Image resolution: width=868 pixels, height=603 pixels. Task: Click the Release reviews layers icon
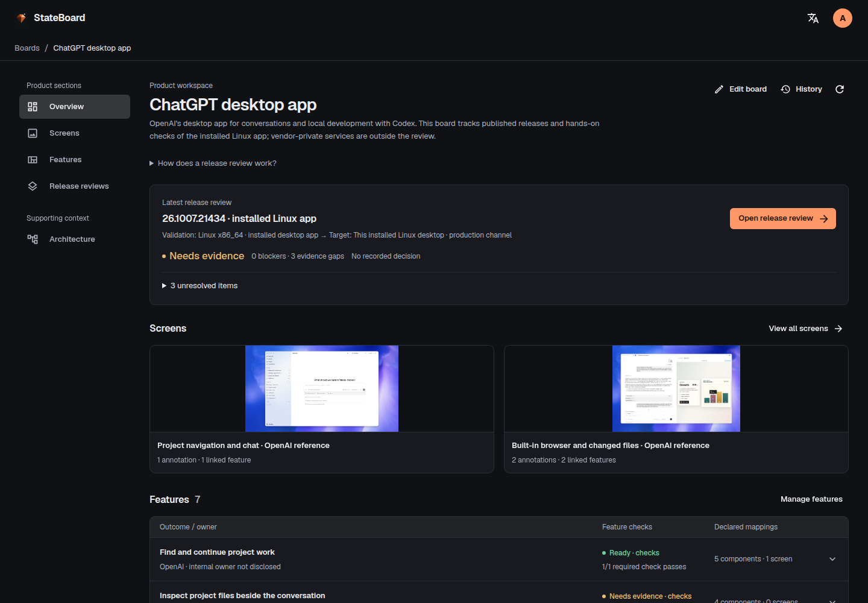pos(33,186)
